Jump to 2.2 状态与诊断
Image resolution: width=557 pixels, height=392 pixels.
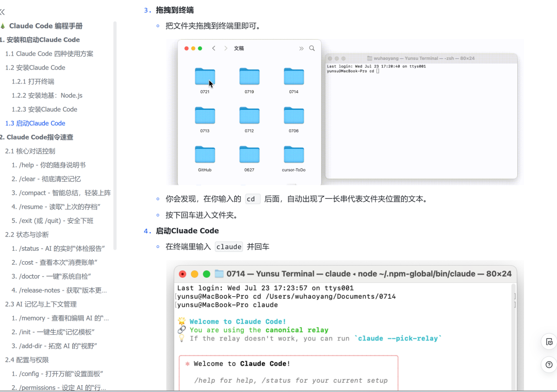(27, 234)
